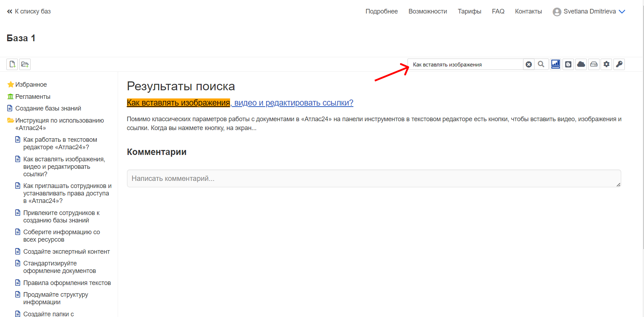Click the Комментарии heading

point(156,152)
